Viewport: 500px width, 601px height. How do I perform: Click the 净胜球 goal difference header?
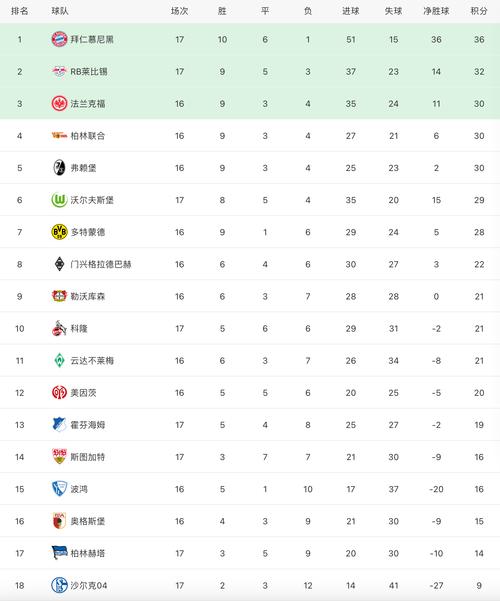click(436, 11)
